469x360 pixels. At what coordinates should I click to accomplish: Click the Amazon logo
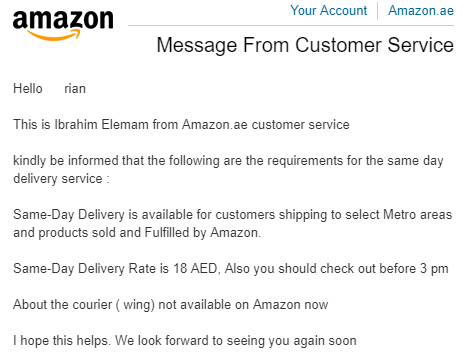click(x=63, y=25)
